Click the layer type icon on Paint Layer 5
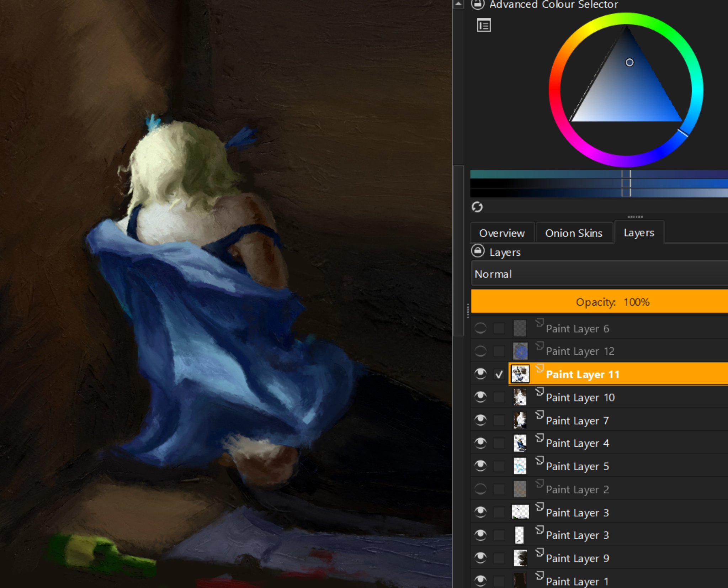 540,460
